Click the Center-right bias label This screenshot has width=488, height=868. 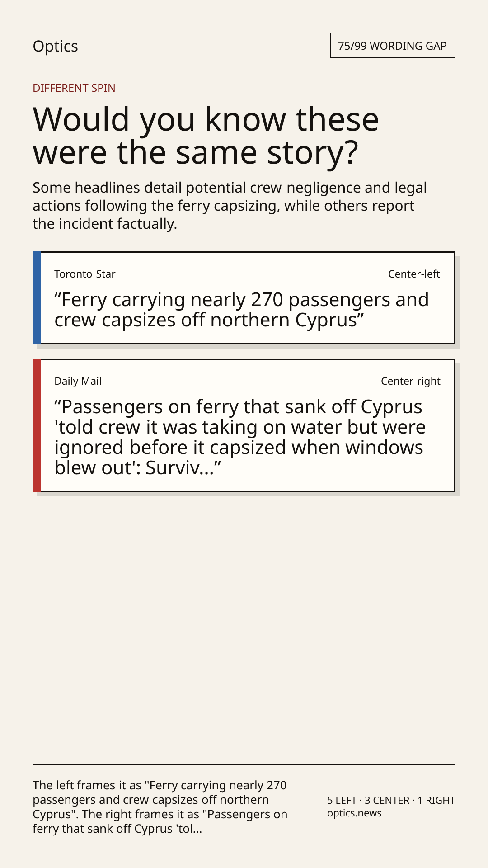click(410, 381)
